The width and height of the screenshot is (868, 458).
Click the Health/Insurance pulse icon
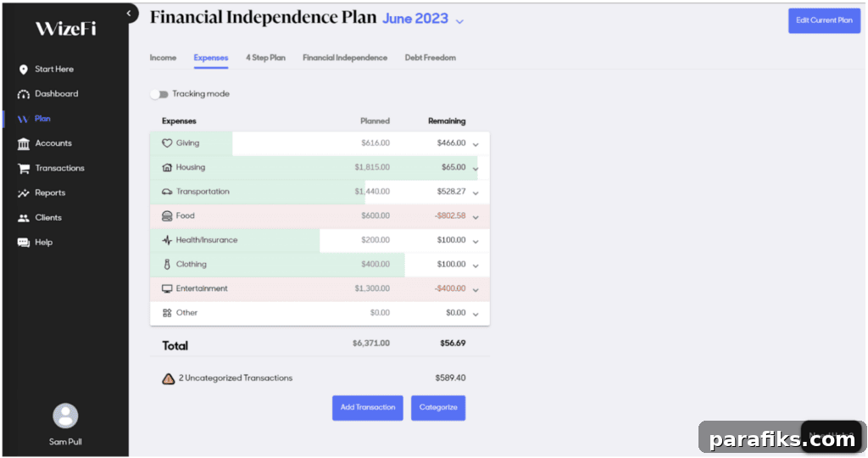point(167,240)
